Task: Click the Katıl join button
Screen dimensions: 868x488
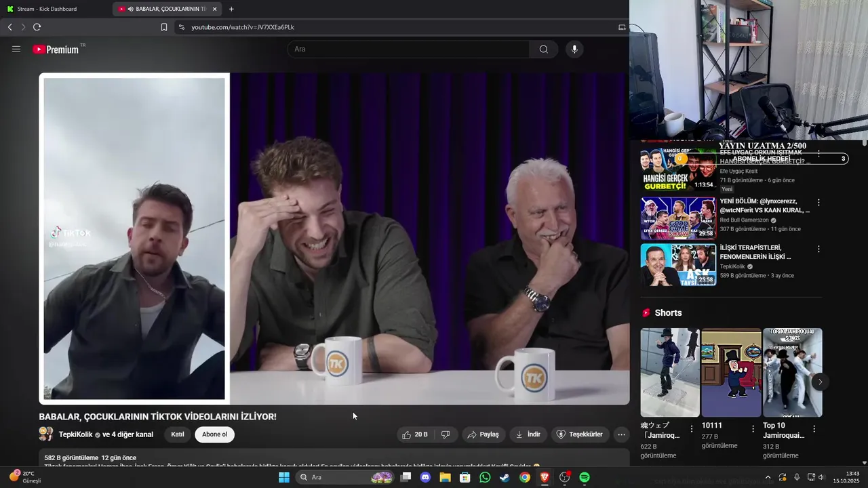Action: [178, 434]
